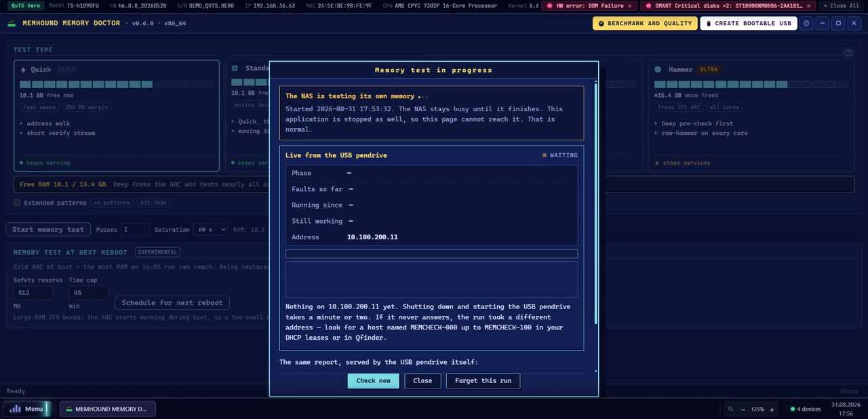
Task: Click Benchmark and Quality button
Action: coord(645,23)
